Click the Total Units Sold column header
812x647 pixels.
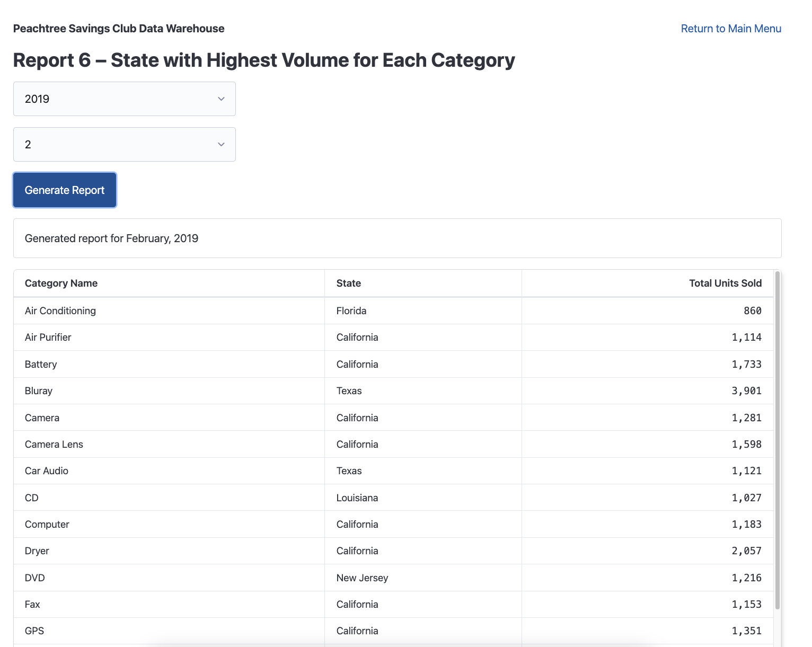pyautogui.click(x=725, y=283)
